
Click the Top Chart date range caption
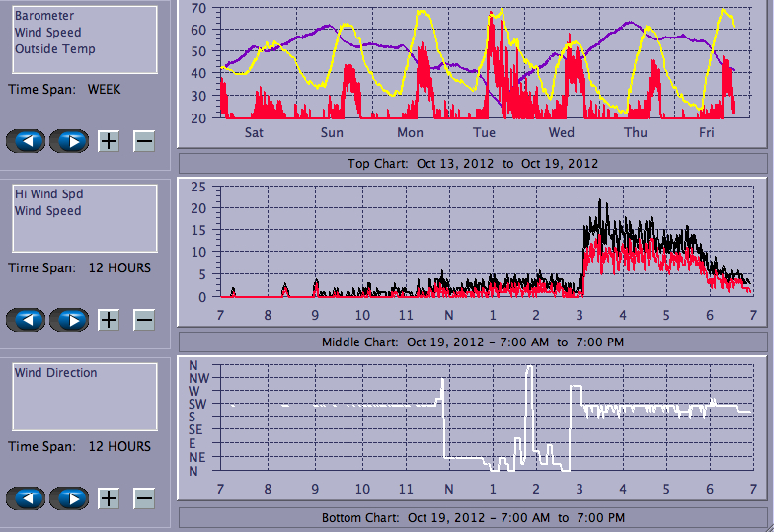click(x=472, y=163)
